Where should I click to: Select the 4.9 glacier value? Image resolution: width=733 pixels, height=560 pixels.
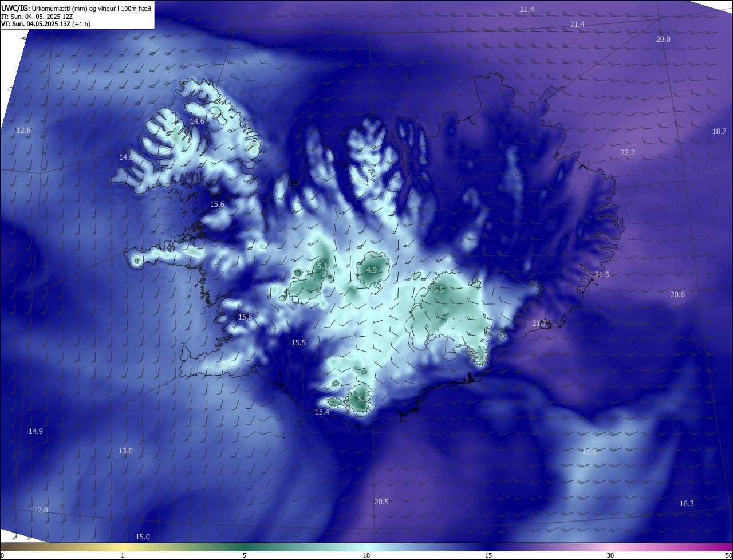[x=372, y=270]
